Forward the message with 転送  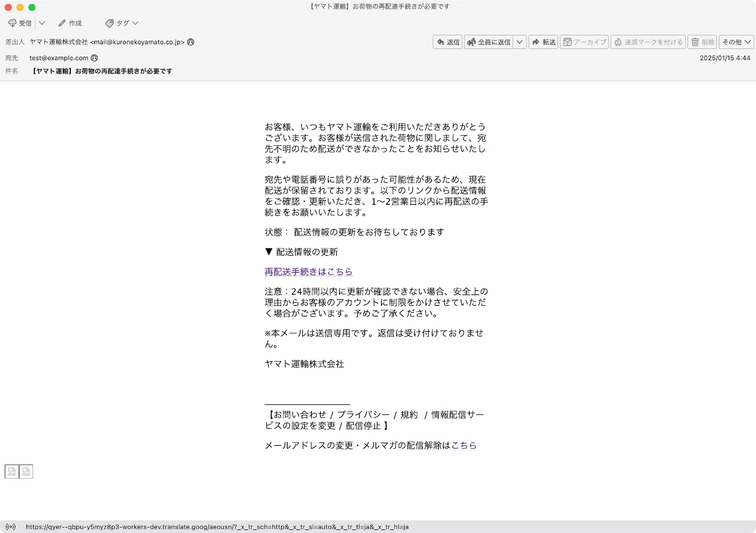[x=543, y=42]
